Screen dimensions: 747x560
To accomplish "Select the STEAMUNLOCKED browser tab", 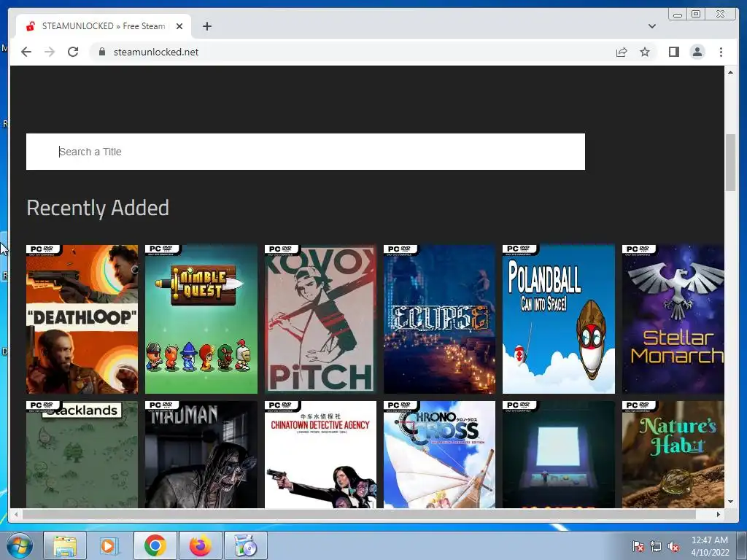I will pos(104,26).
